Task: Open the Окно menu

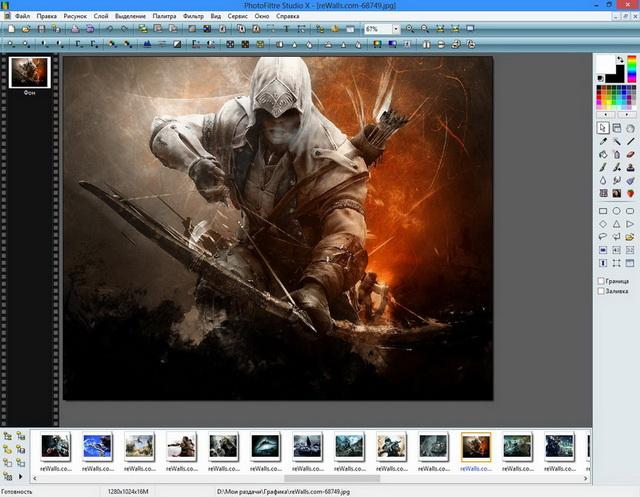Action: click(x=262, y=16)
